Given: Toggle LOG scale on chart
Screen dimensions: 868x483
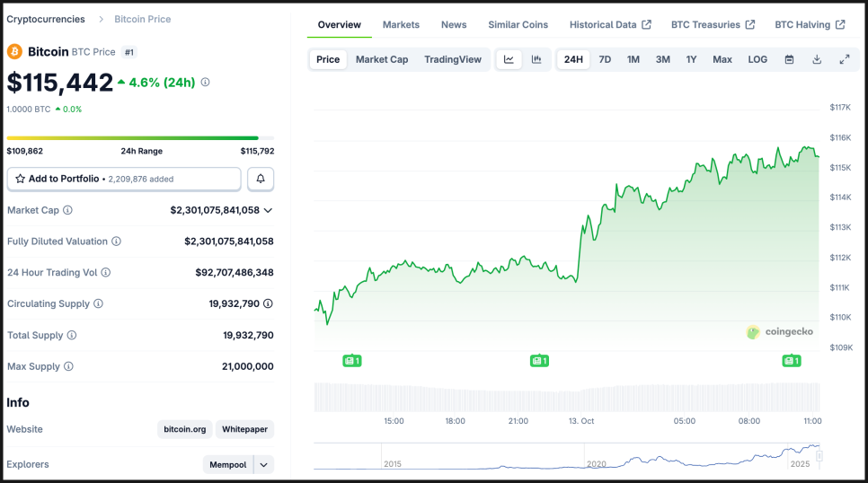Looking at the screenshot, I should (x=757, y=59).
